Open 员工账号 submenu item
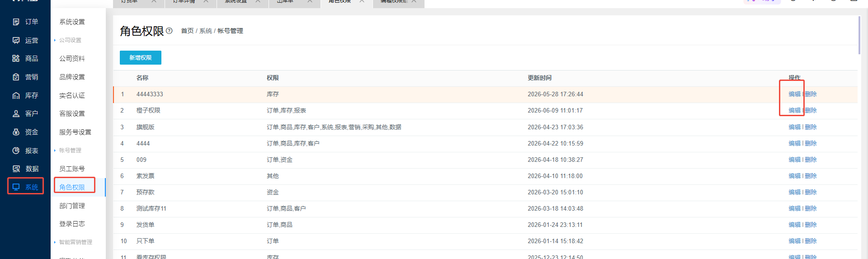This screenshot has height=259, width=868. (72, 169)
